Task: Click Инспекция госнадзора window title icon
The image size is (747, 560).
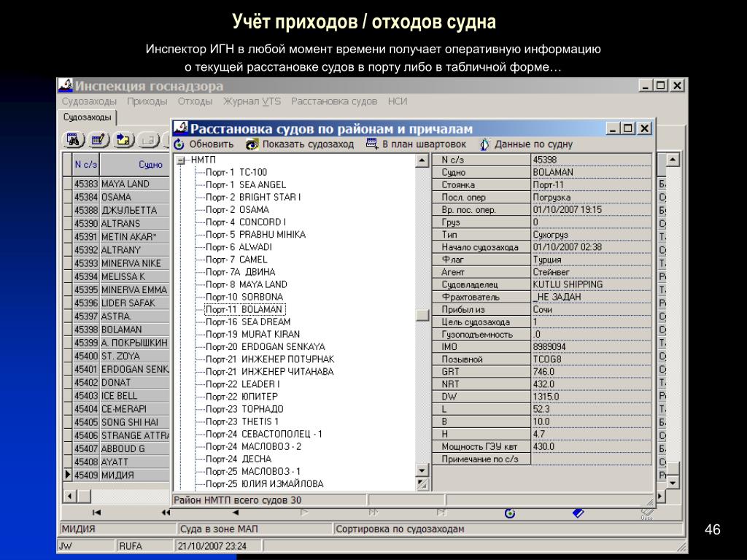Action: pos(66,86)
